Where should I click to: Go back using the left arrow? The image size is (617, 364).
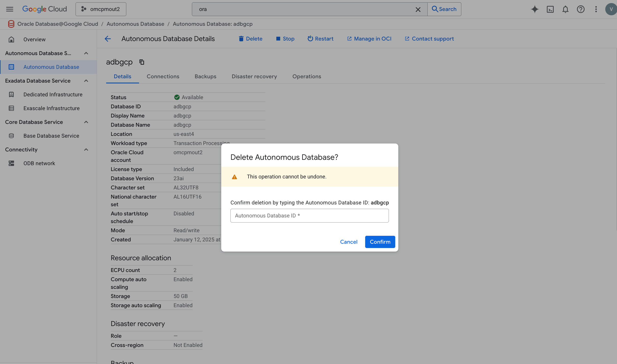click(x=108, y=39)
